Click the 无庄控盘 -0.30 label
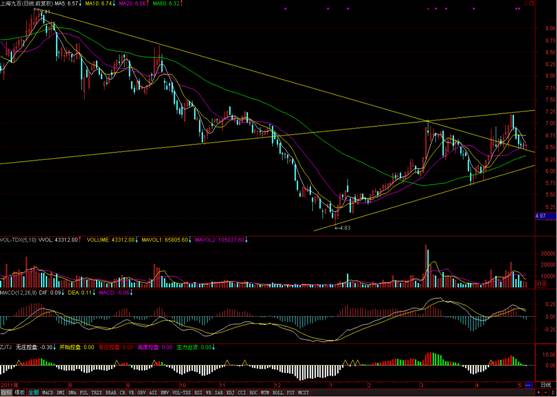Viewport: 557px width, 397px height. (34, 347)
